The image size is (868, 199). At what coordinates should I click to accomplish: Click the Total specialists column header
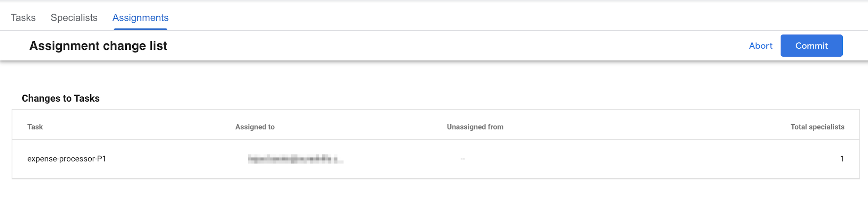[x=817, y=127]
